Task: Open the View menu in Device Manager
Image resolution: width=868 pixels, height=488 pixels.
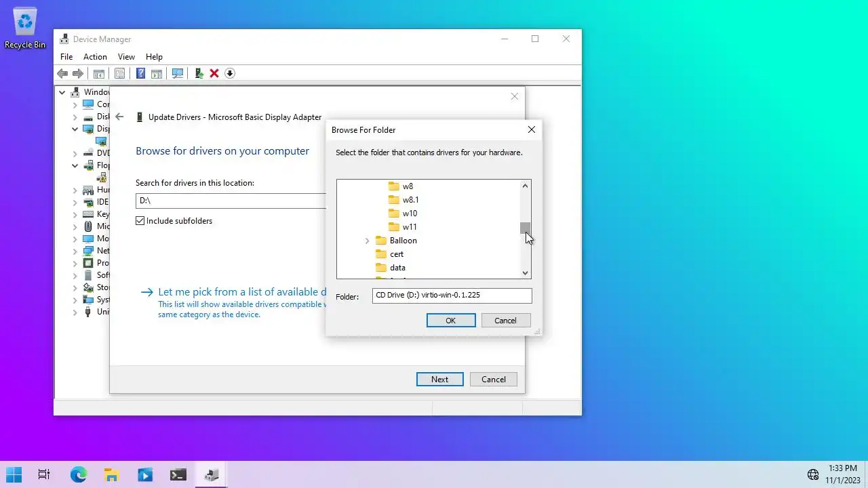Action: click(126, 57)
